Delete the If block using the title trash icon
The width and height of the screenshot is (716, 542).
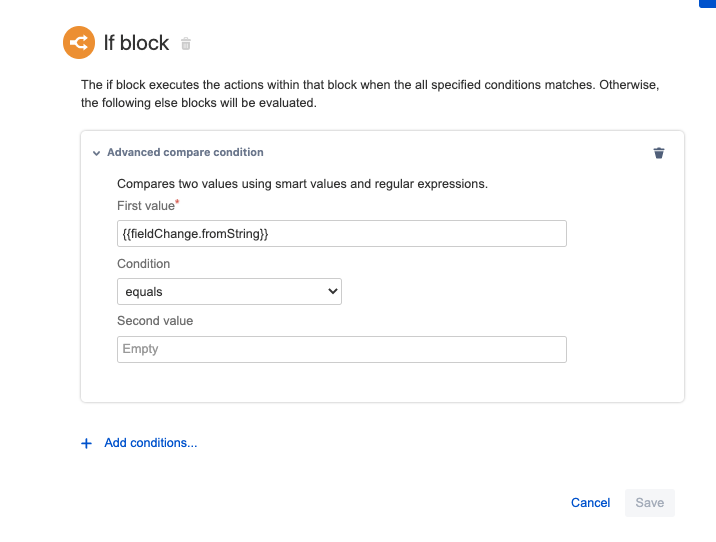pyautogui.click(x=186, y=44)
